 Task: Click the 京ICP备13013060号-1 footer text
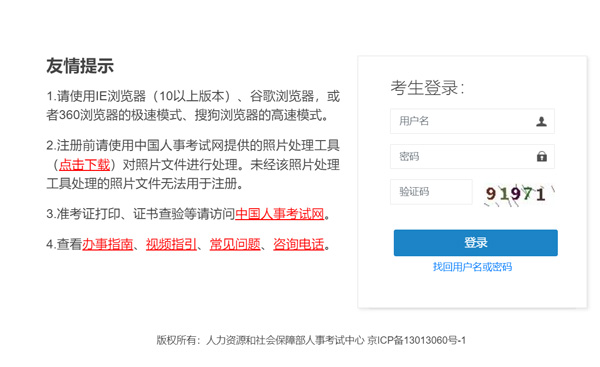pos(416,340)
